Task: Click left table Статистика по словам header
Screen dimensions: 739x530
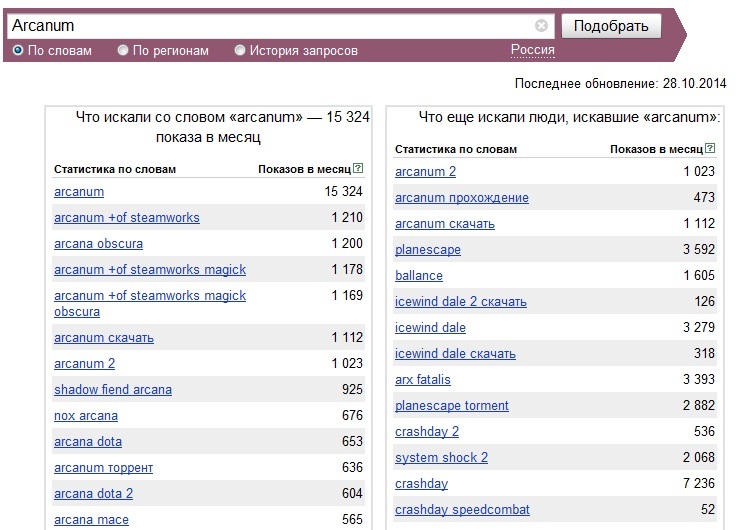Action: pos(115,169)
